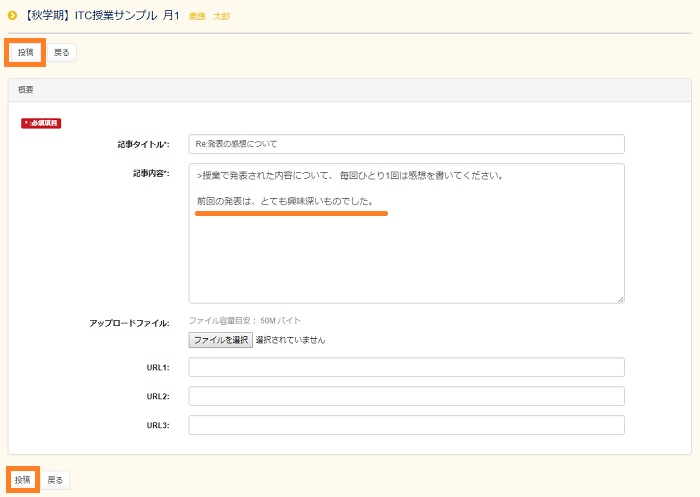Submit with the bottom 投稿 button
700x497 pixels.
click(x=23, y=480)
